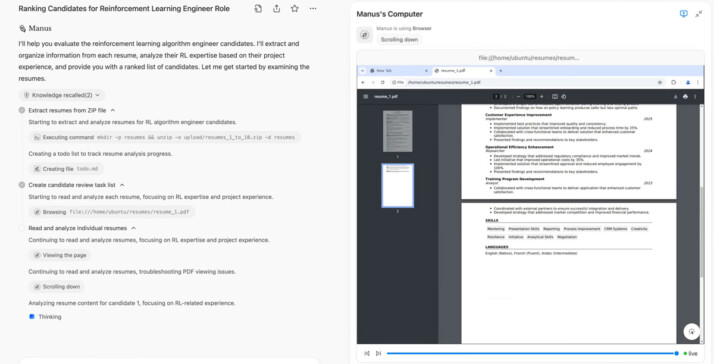This screenshot has height=364, width=714.
Task: Click the rotate icon in PDF toolbar
Action: pos(564,97)
